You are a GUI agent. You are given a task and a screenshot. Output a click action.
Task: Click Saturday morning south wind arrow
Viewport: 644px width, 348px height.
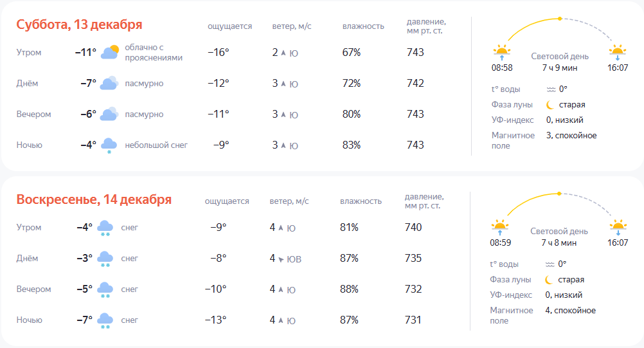point(283,53)
